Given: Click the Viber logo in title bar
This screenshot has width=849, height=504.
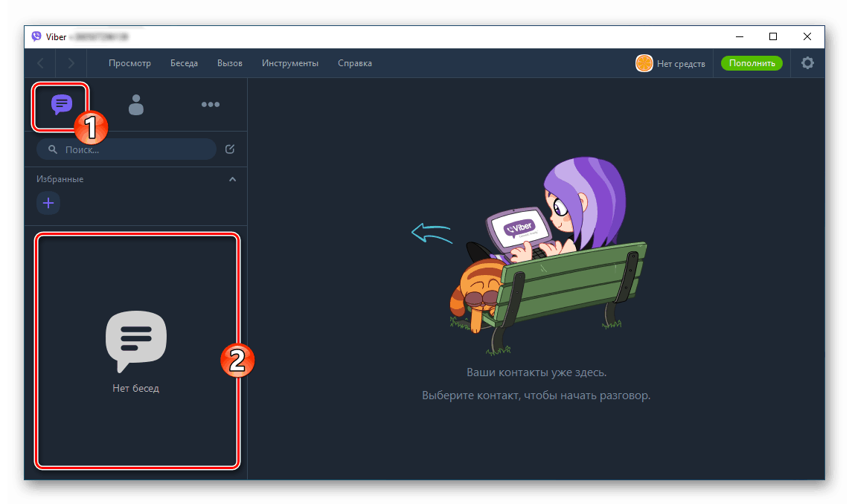Looking at the screenshot, I should pos(36,36).
